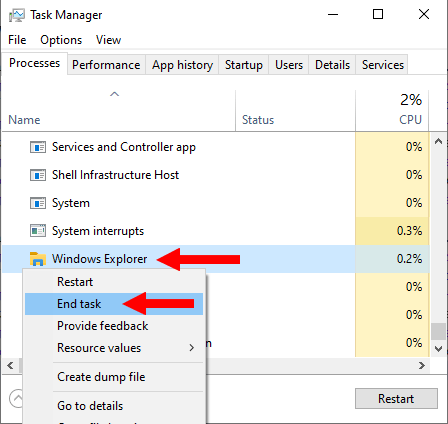Click the System interrupts icon

tap(38, 231)
